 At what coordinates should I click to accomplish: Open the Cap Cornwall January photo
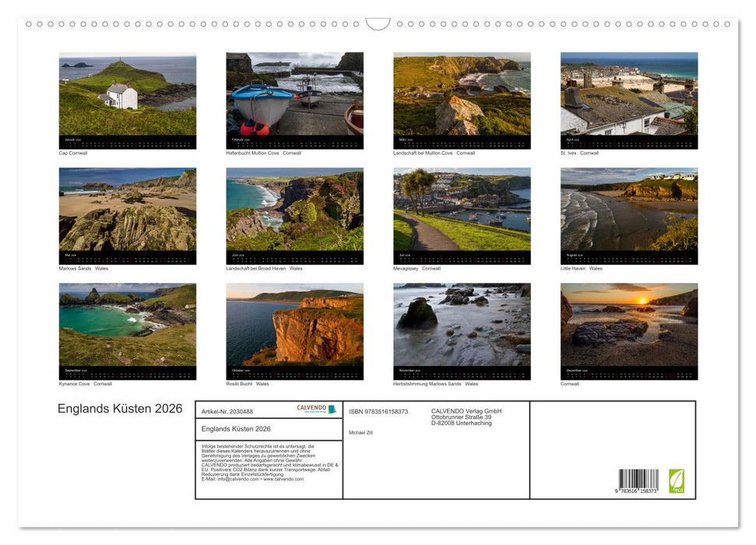128,94
